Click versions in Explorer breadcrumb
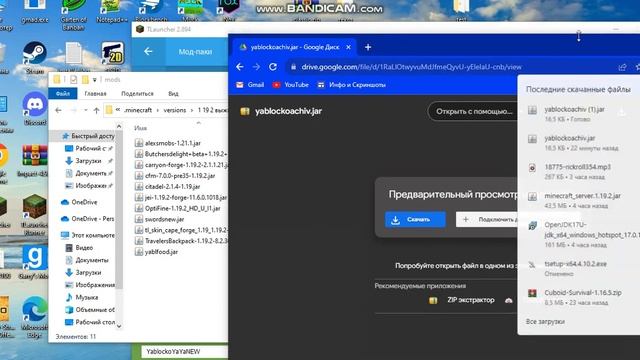640x360 pixels. tap(175, 110)
